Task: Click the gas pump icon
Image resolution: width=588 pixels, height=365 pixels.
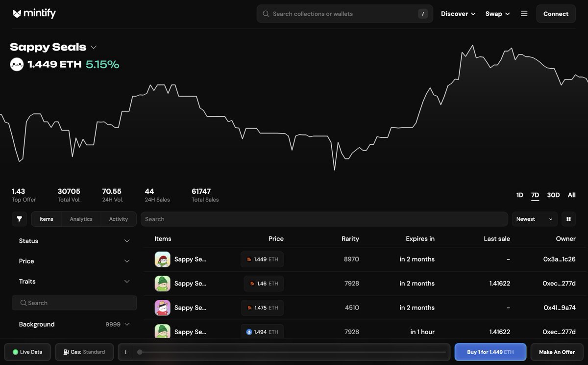Action: point(66,352)
